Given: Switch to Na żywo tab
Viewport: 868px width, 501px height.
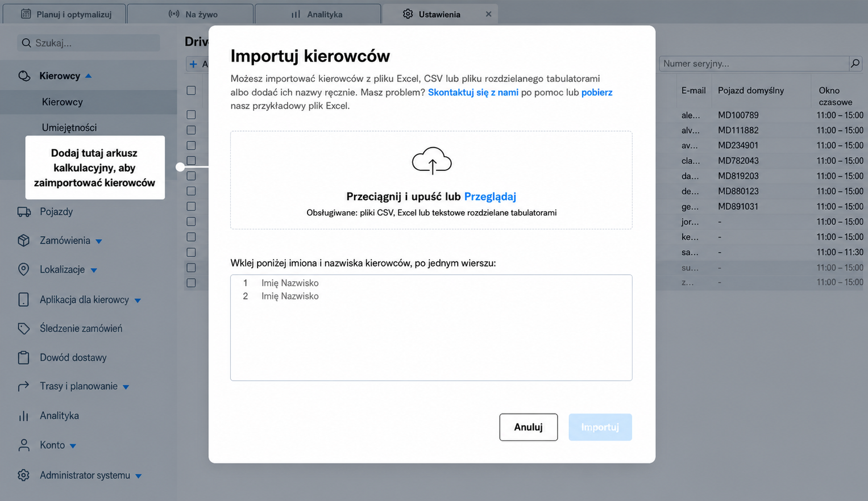Looking at the screenshot, I should (190, 14).
